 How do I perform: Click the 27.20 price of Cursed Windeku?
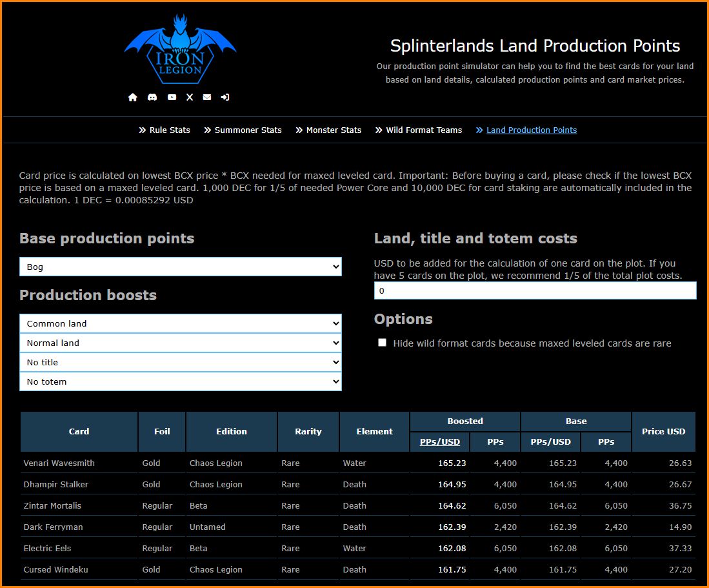680,569
